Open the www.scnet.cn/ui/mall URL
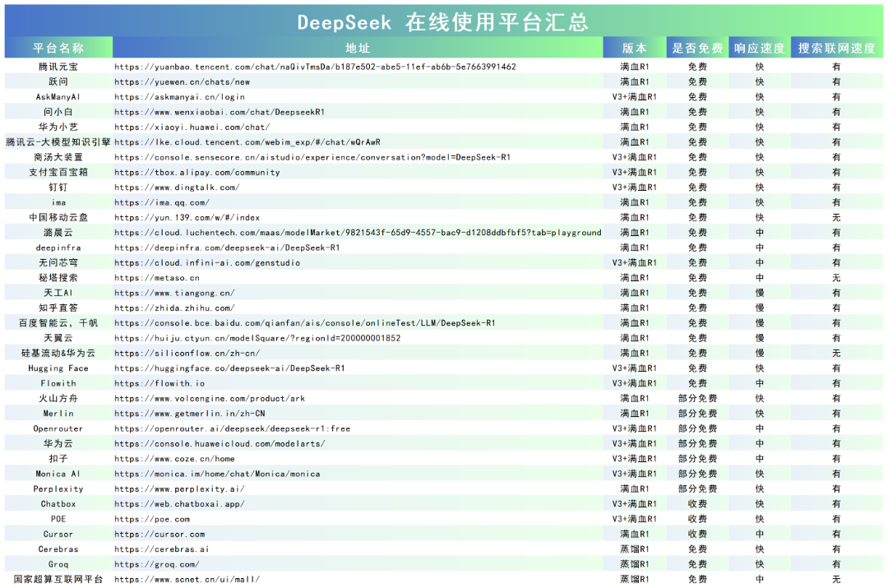This screenshot has height=588, width=888. coord(187,580)
